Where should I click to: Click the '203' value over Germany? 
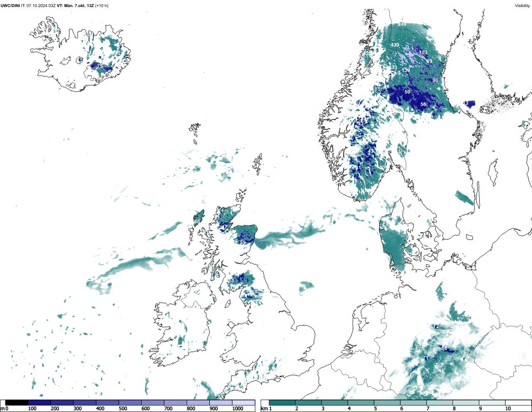coord(419,347)
